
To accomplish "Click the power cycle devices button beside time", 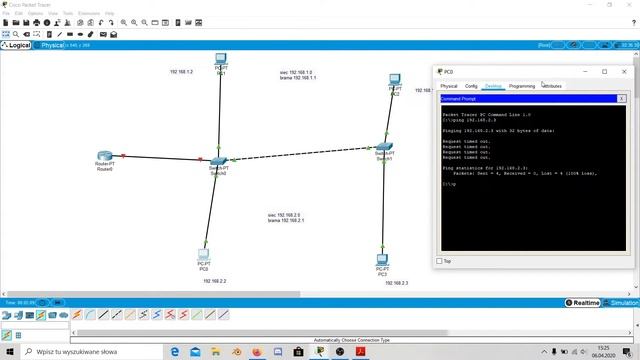I will 42,303.
